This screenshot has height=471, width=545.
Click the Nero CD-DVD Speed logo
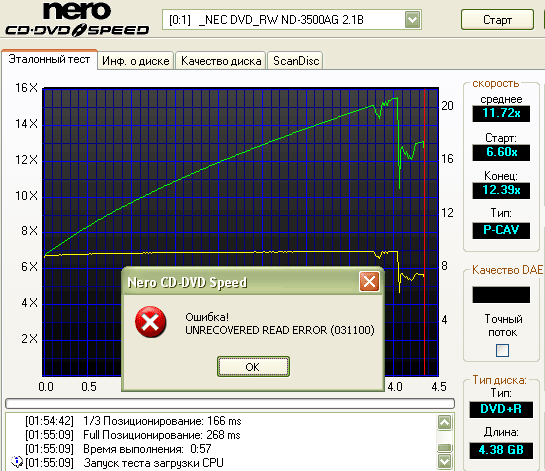click(77, 19)
